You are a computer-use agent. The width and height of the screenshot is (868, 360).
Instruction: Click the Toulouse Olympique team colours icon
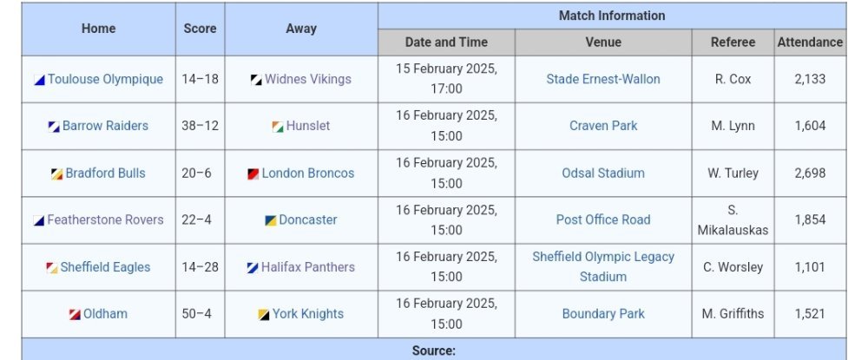tap(39, 80)
